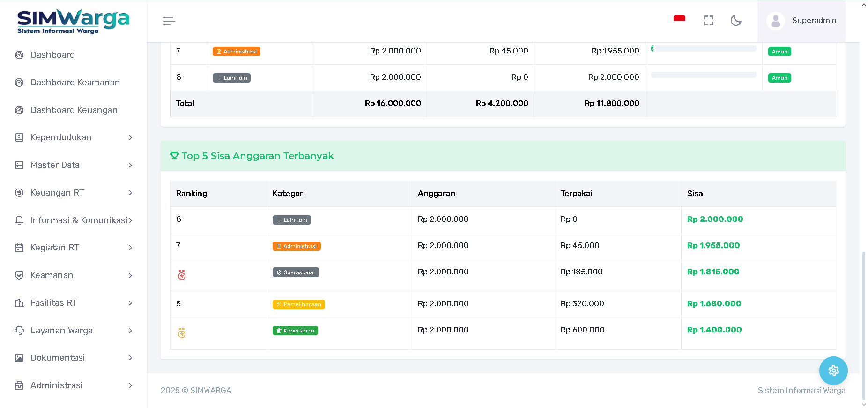868x408 pixels.
Task: Click the Administrasi row budget progress bar
Action: point(703,49)
